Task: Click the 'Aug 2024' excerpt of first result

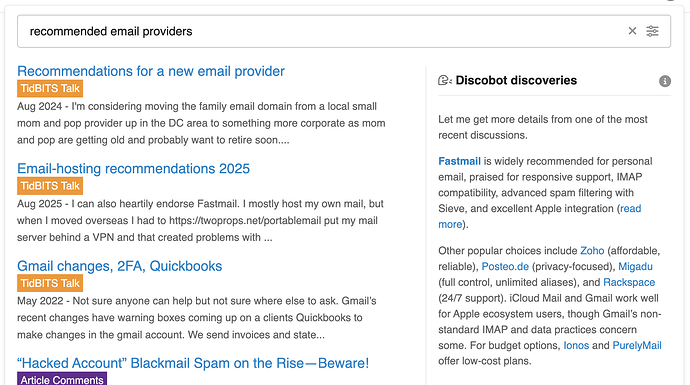Action: point(201,123)
